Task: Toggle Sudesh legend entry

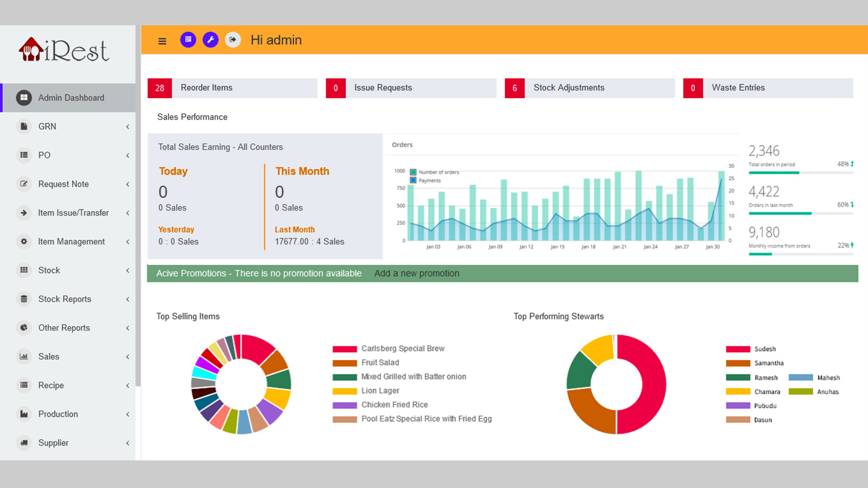Action: pyautogui.click(x=751, y=349)
